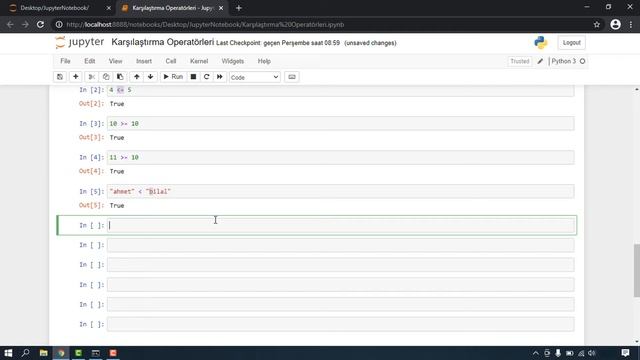Interrupt the kernel with stop icon

click(x=193, y=77)
